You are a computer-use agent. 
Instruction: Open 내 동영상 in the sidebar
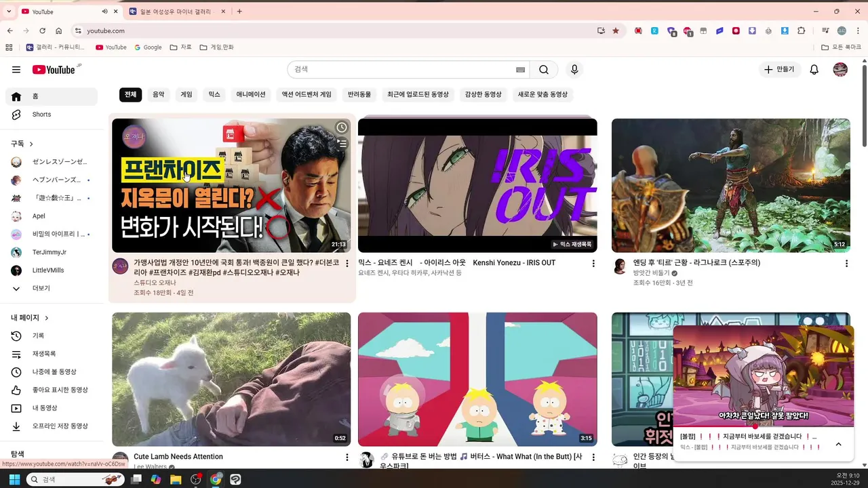pos(52,408)
